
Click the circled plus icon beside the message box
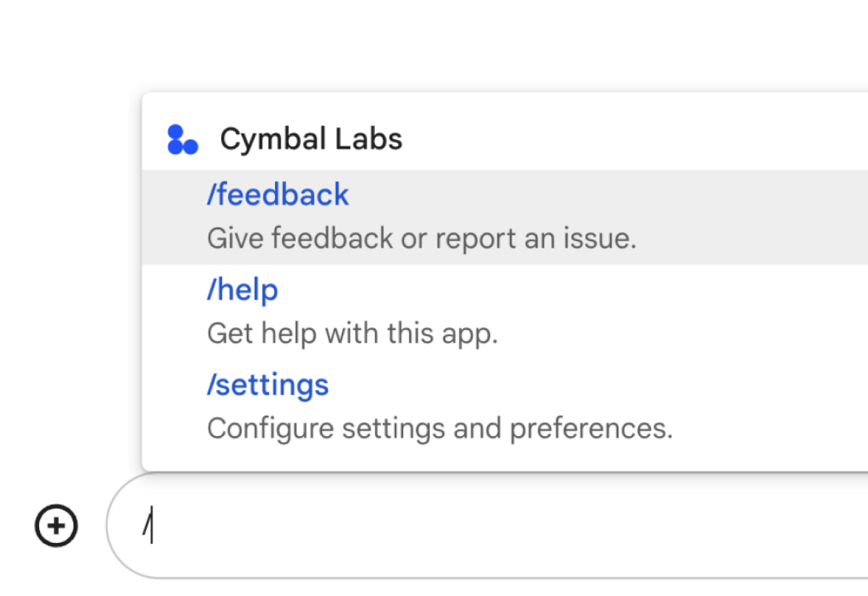[x=56, y=525]
